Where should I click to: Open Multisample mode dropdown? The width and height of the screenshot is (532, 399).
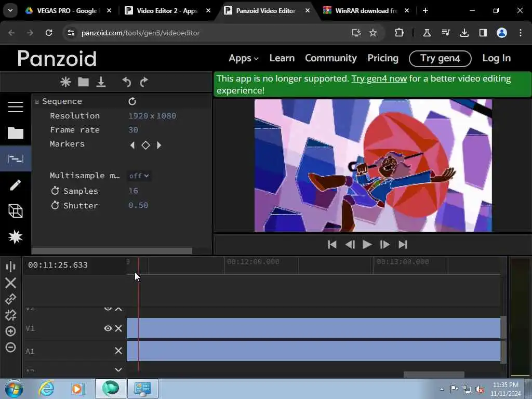139,176
